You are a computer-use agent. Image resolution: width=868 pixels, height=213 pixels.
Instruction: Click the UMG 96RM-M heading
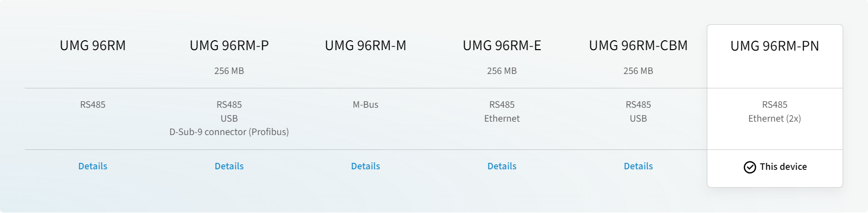coord(366,46)
